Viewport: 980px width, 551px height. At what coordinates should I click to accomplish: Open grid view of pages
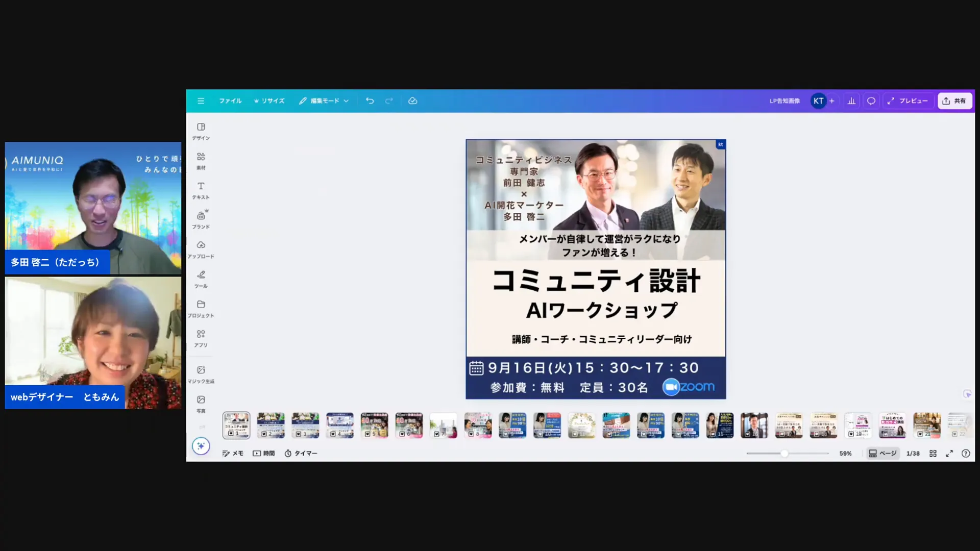tap(933, 453)
